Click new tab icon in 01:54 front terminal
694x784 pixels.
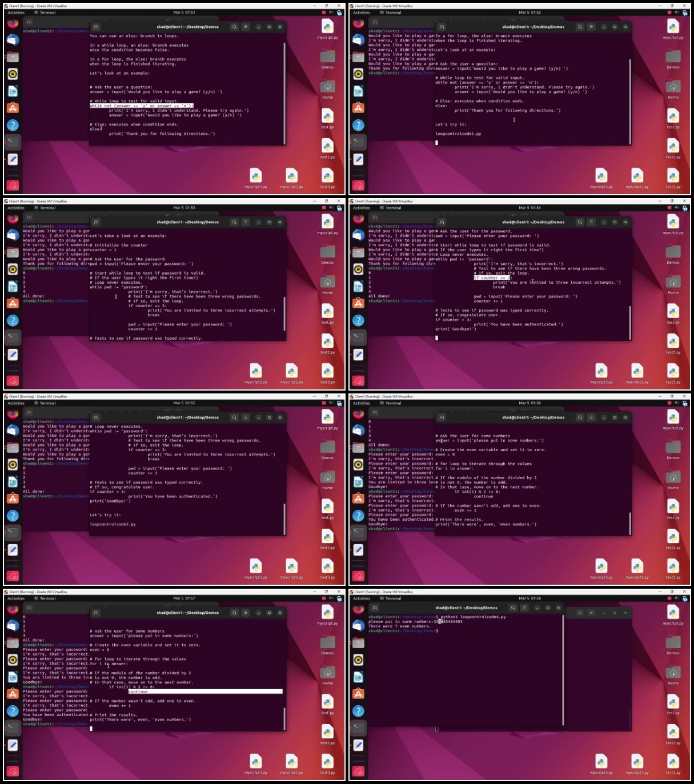pyautogui.click(x=442, y=222)
